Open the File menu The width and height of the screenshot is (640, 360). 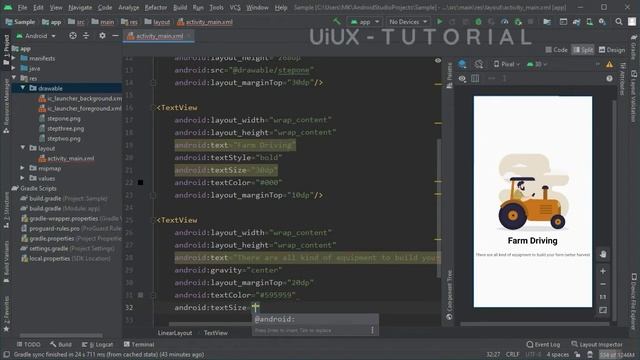(22, 7)
